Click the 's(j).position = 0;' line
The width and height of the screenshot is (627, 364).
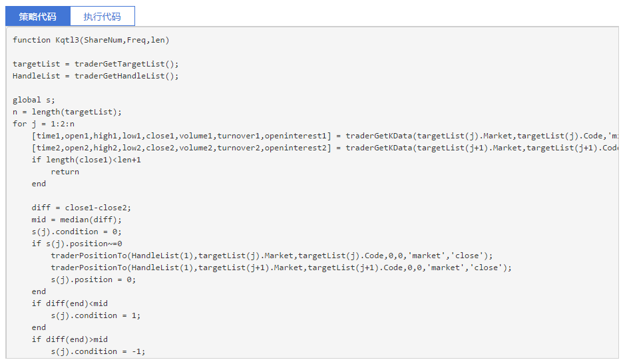pyautogui.click(x=93, y=279)
